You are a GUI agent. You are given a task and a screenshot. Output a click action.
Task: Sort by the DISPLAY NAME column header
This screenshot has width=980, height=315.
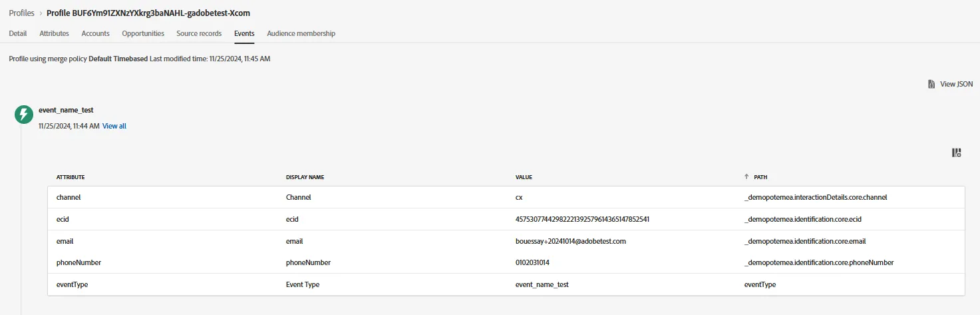click(x=305, y=177)
